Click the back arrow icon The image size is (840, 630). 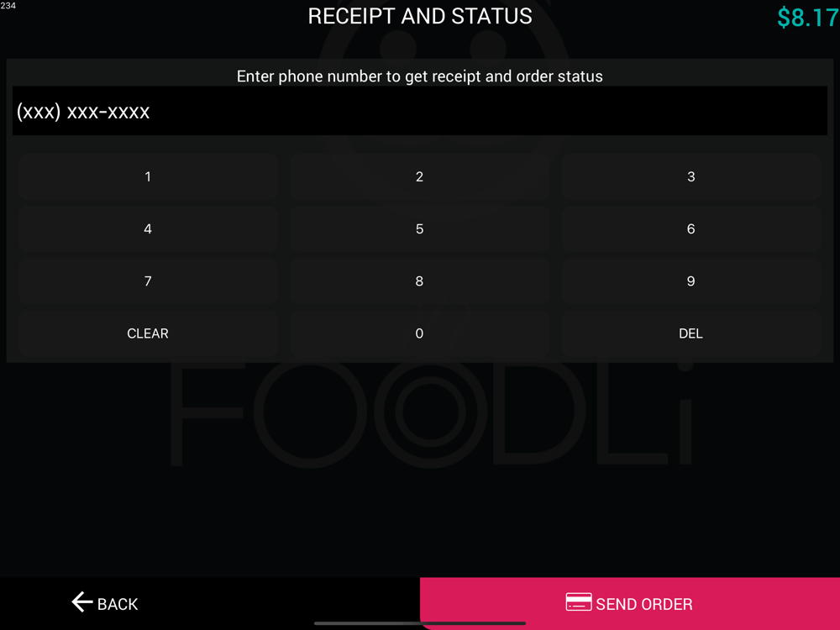pyautogui.click(x=82, y=602)
